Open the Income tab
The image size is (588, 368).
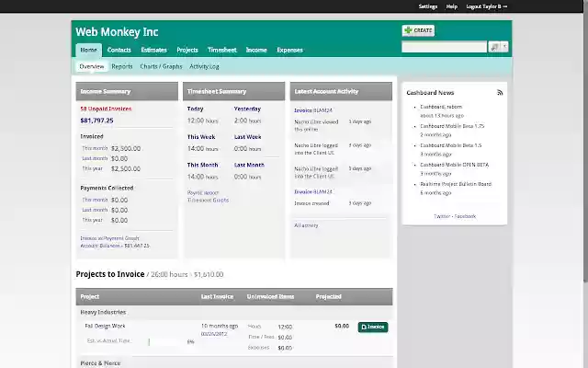[x=256, y=50]
